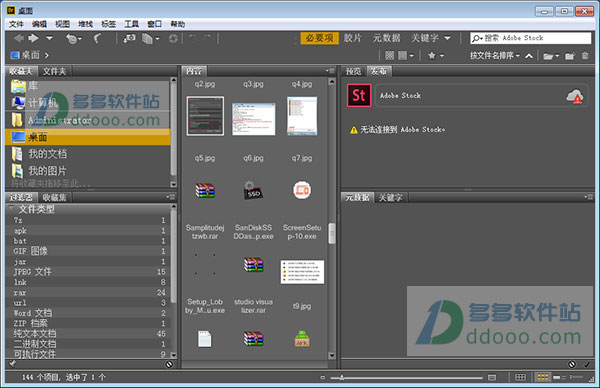Open the 工具 menu
This screenshot has width=600, height=388.
coord(131,24)
